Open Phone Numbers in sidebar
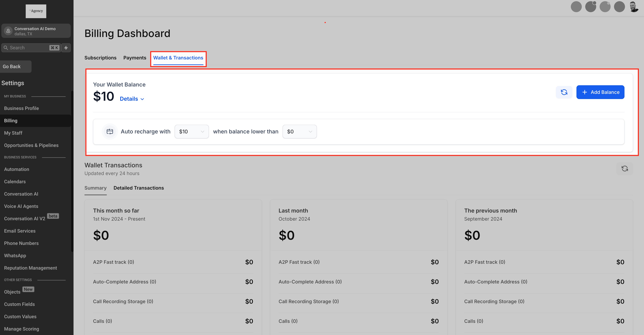The image size is (644, 335). 21,243
